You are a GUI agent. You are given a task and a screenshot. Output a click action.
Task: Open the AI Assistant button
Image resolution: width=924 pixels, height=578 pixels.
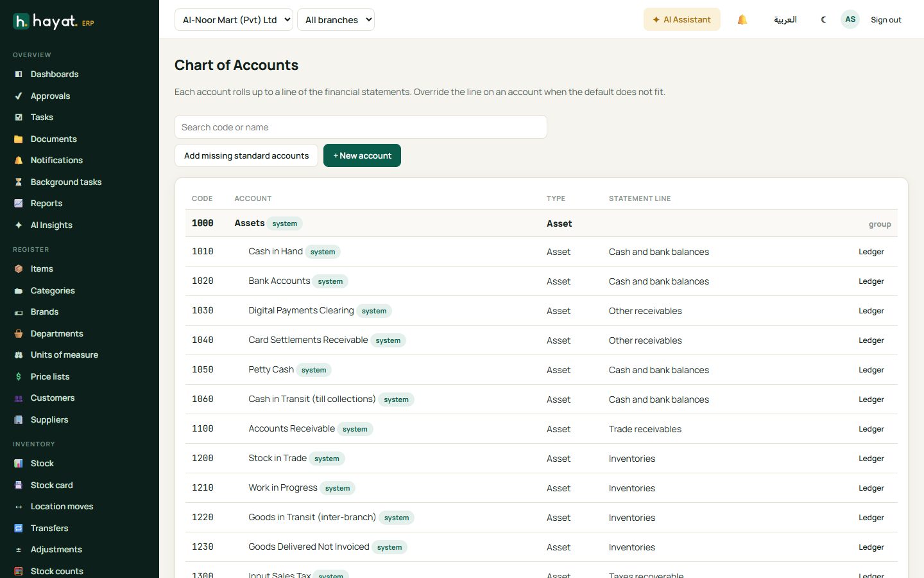coord(681,20)
